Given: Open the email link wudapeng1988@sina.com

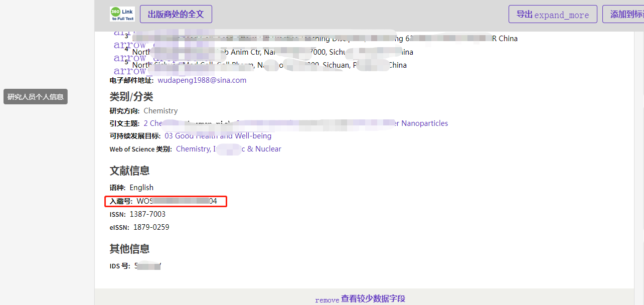Looking at the screenshot, I should [x=202, y=80].
